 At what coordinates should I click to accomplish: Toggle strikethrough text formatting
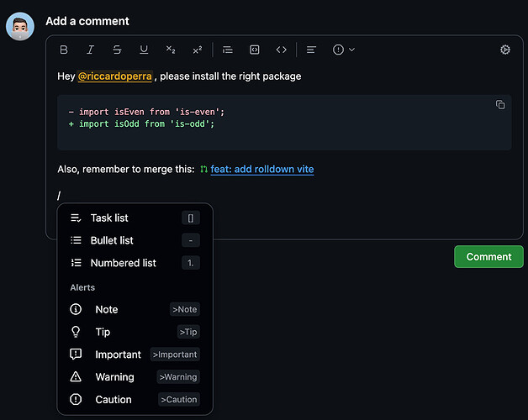[x=117, y=50]
